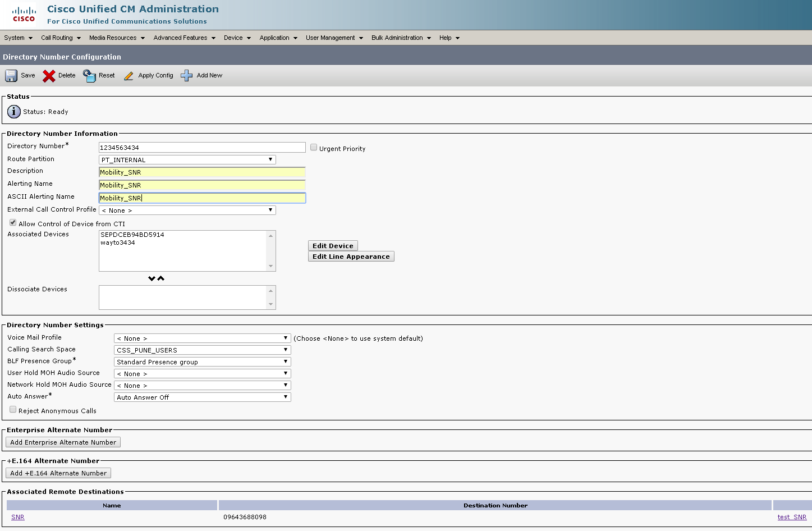Click the Save label in the toolbar

[x=28, y=75]
